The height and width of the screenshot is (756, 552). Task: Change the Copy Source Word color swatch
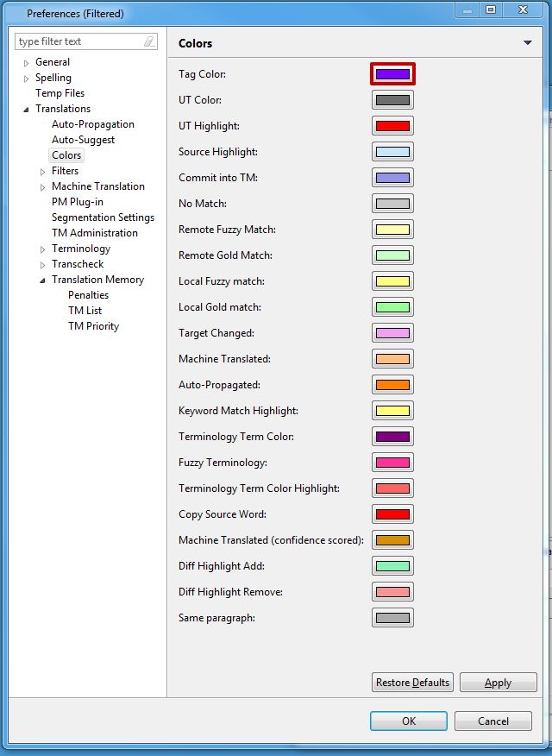(x=392, y=514)
